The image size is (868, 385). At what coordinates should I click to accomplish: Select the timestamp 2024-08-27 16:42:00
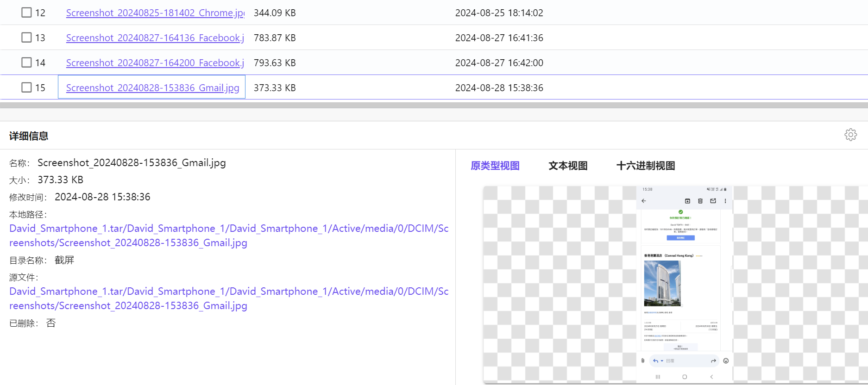tap(499, 63)
